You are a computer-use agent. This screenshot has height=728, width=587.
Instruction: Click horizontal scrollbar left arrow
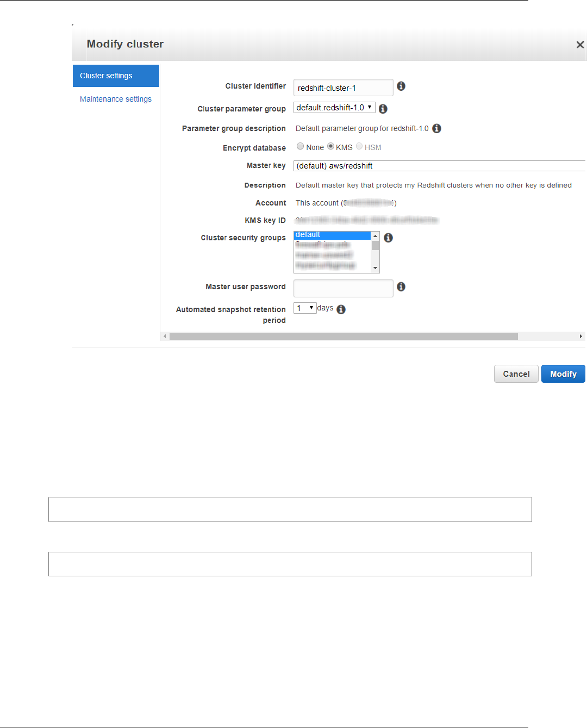(x=165, y=337)
